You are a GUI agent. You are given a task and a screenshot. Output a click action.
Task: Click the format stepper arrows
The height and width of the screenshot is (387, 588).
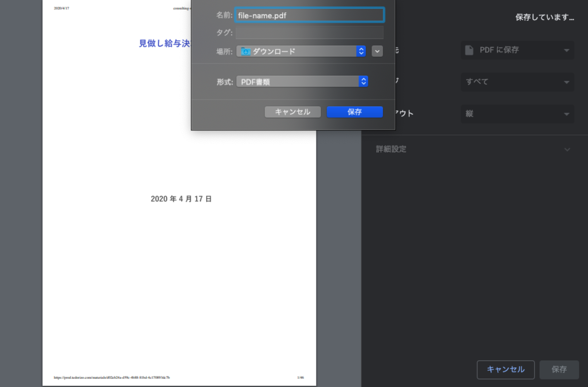(363, 82)
